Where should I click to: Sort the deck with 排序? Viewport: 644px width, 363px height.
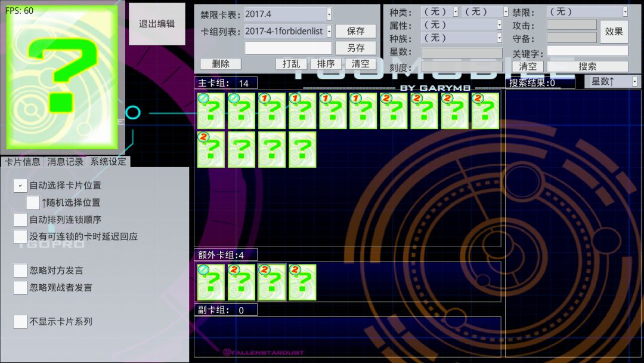click(326, 64)
